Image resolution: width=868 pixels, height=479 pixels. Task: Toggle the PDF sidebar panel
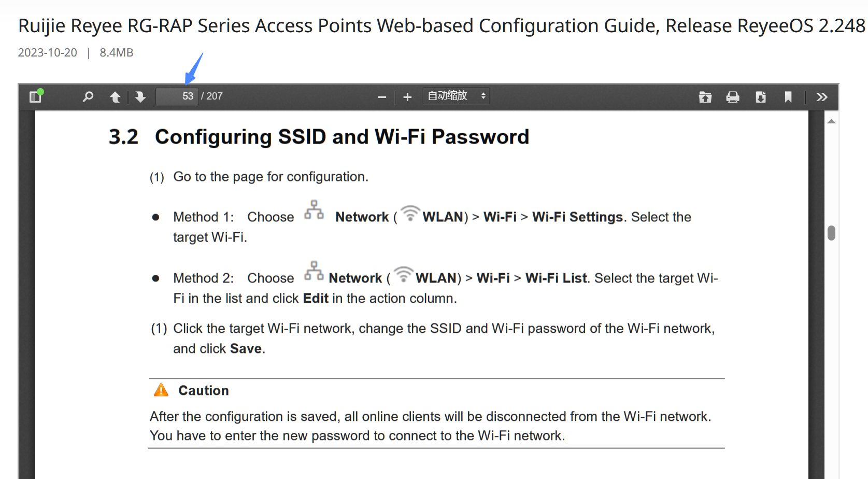pyautogui.click(x=36, y=96)
